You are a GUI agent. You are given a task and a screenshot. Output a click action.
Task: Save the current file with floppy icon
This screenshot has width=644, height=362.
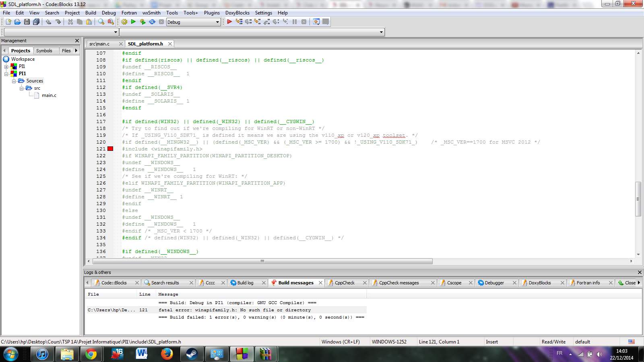tap(27, 22)
